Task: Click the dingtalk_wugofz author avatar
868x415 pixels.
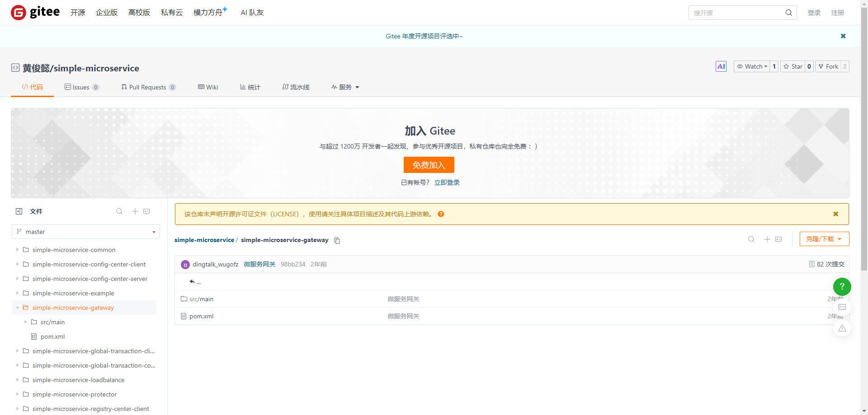Action: 185,265
